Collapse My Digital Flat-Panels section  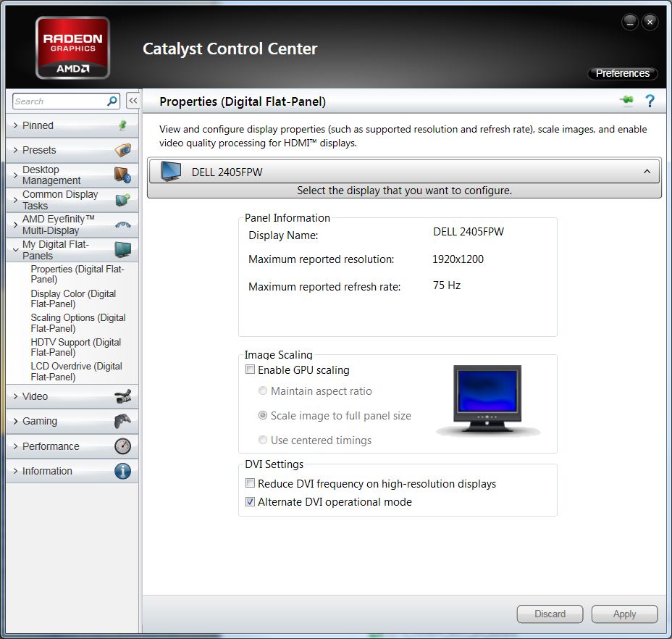tap(72, 250)
